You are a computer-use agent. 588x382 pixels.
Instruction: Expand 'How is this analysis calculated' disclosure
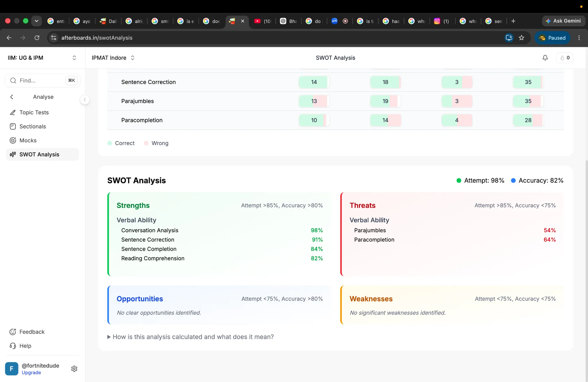190,337
